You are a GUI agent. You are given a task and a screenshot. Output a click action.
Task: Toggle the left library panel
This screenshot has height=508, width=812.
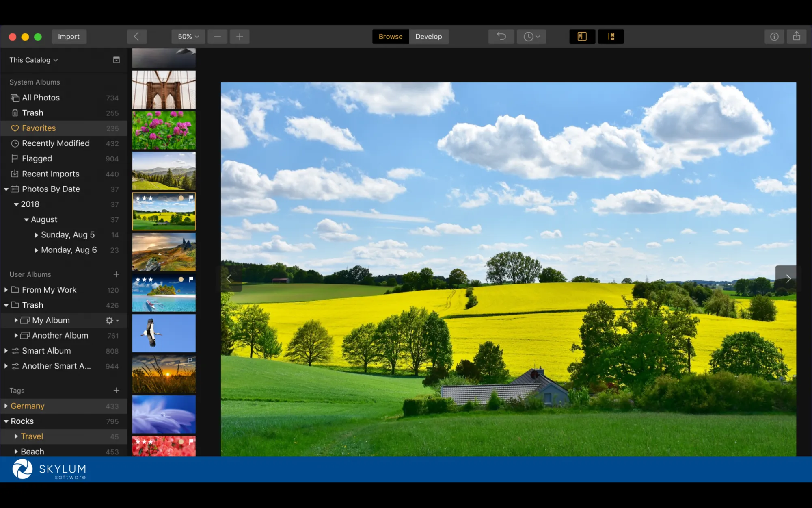(x=582, y=37)
